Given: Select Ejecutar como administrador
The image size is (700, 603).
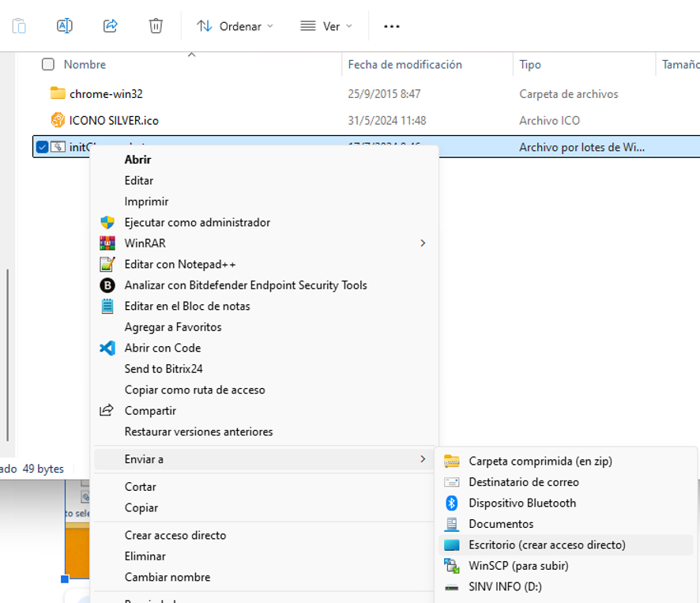Looking at the screenshot, I should point(198,222).
